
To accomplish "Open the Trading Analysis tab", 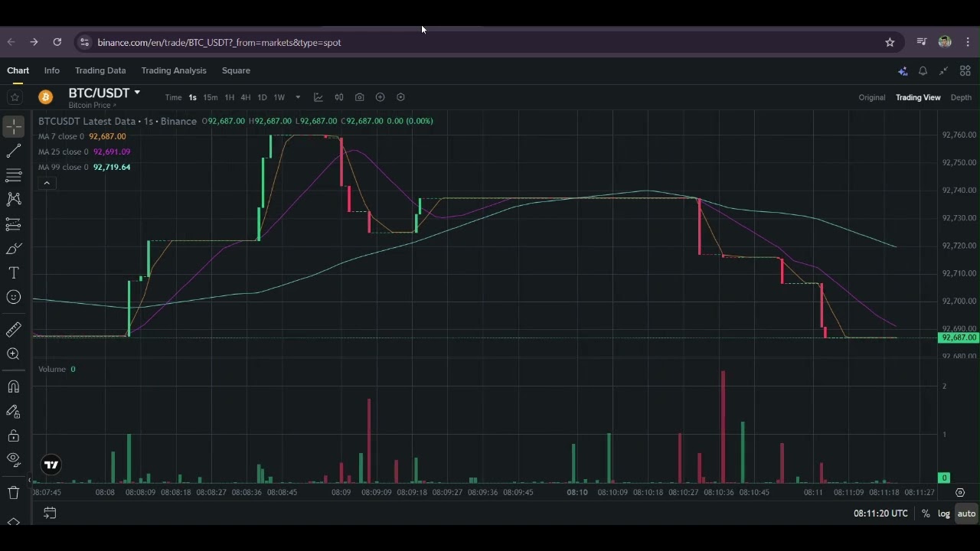I will pos(174,70).
